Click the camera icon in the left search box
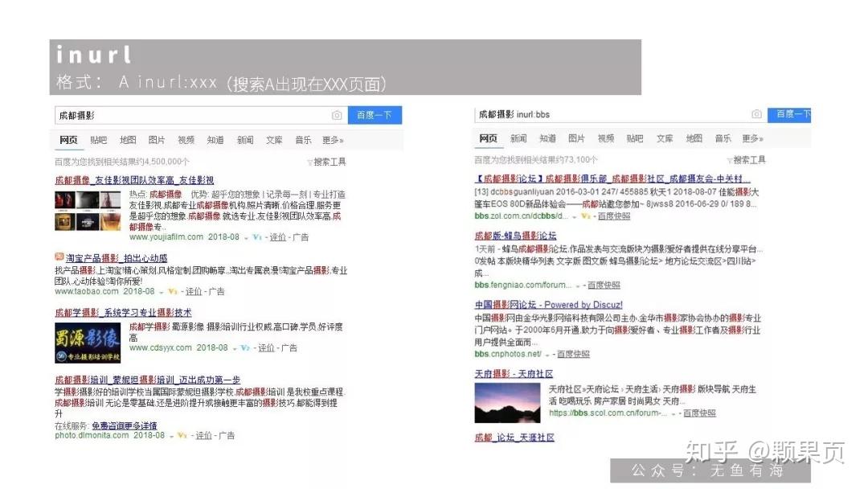The image size is (868, 489). point(337,116)
